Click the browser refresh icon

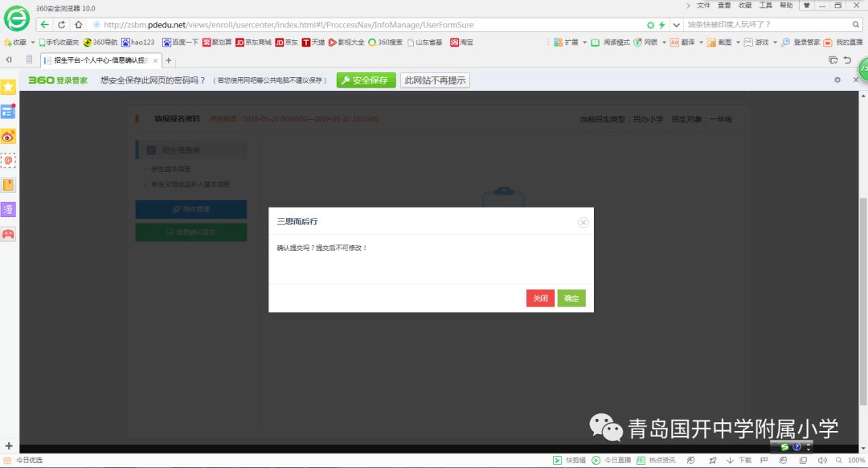[62, 25]
